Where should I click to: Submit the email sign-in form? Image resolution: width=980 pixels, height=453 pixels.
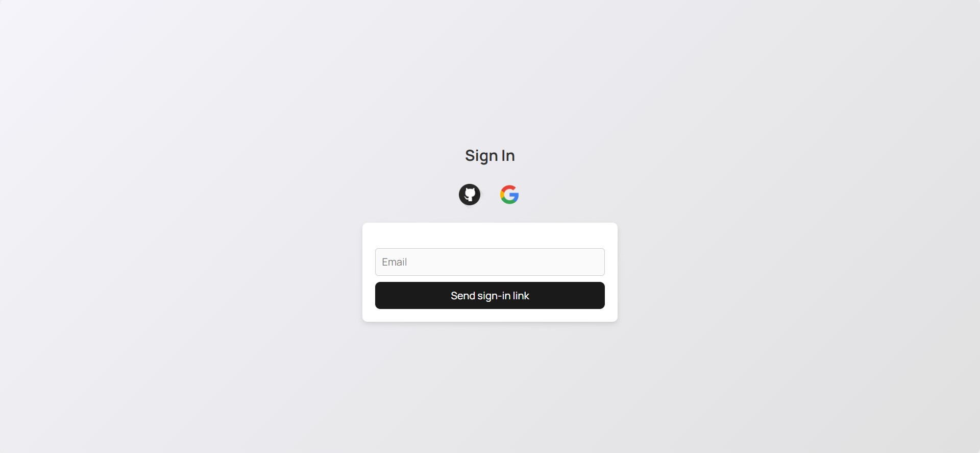pyautogui.click(x=490, y=295)
